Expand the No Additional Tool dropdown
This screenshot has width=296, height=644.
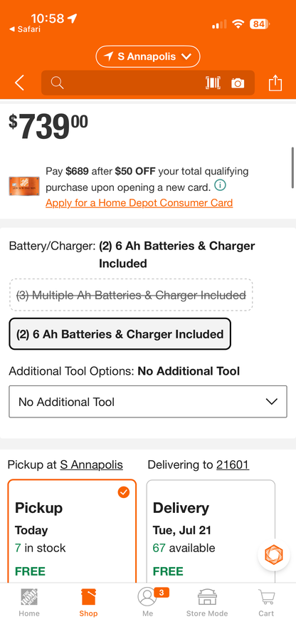(x=148, y=402)
